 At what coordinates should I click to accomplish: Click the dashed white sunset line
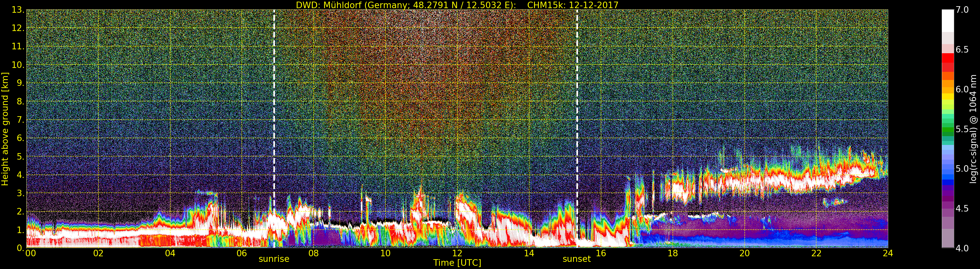tap(577, 114)
